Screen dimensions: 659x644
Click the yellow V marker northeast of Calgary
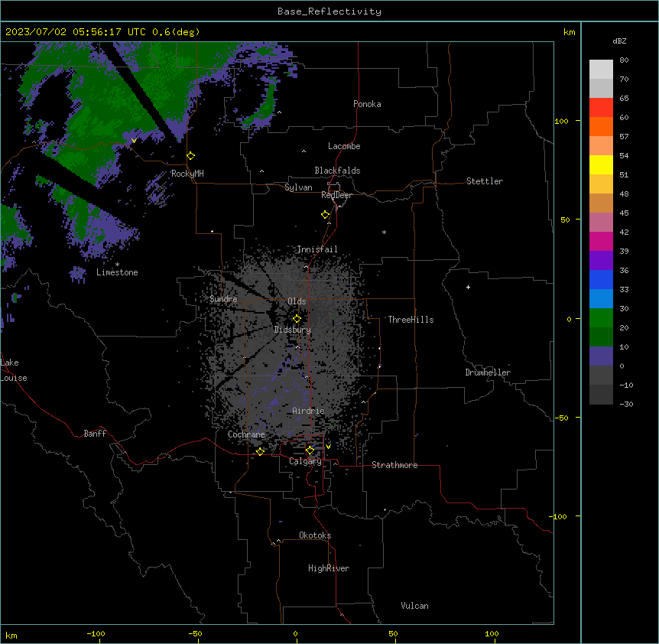[328, 447]
